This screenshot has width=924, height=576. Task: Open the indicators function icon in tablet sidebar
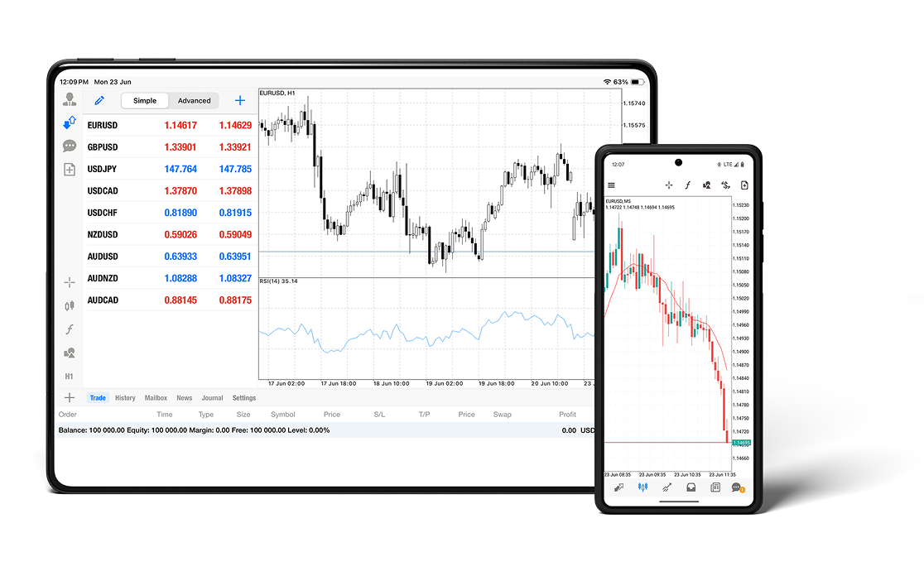[70, 329]
